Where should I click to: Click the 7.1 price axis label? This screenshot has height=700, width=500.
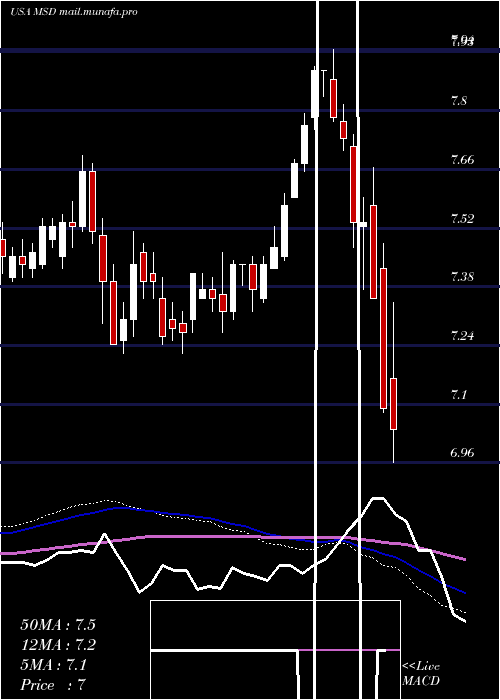(459, 394)
